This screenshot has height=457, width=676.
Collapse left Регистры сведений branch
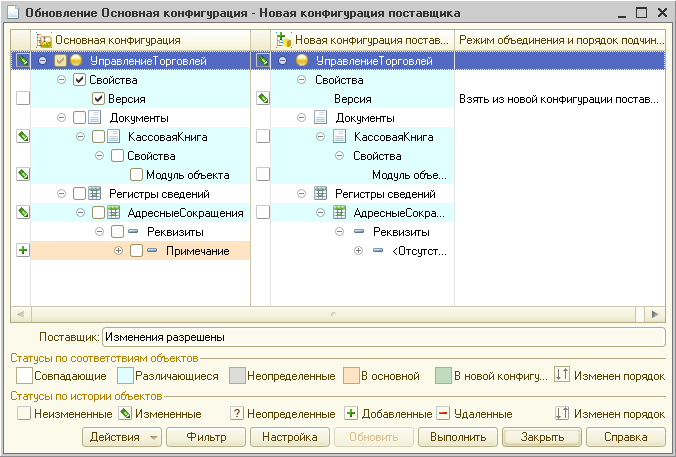coord(61,194)
